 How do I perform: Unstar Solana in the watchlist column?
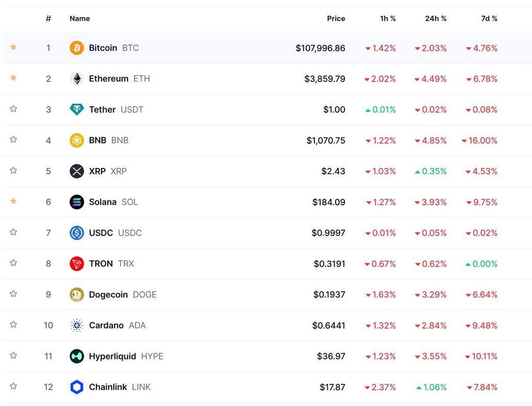point(13,201)
